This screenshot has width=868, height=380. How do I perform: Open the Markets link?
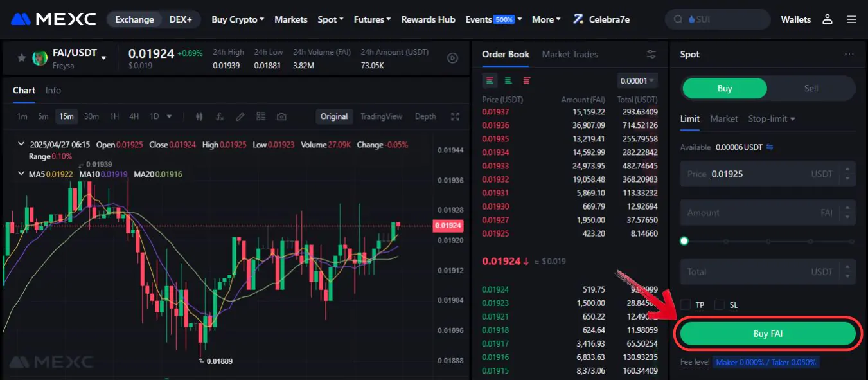pos(291,19)
